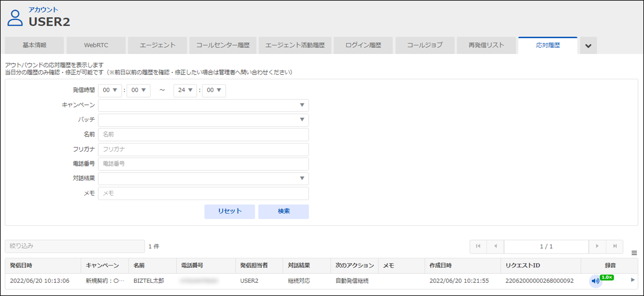Click the 1.0x playback speed badge

tap(607, 277)
